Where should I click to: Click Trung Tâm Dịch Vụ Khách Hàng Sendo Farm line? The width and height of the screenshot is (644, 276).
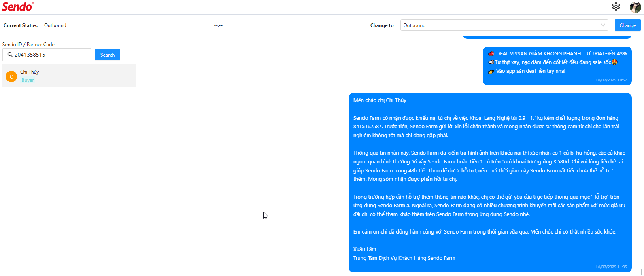404,258
